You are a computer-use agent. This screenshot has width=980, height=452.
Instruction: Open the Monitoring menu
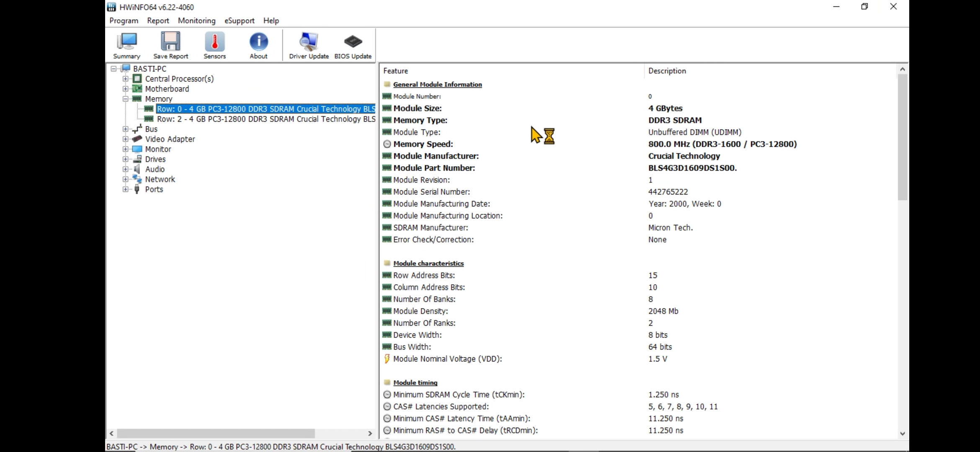tap(196, 21)
